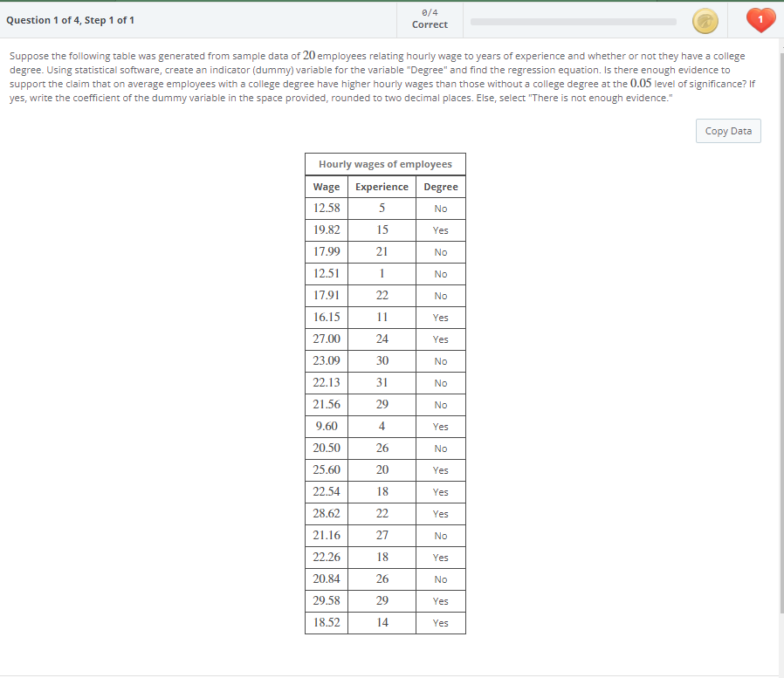Select the cell containing wage 9.60

326,426
